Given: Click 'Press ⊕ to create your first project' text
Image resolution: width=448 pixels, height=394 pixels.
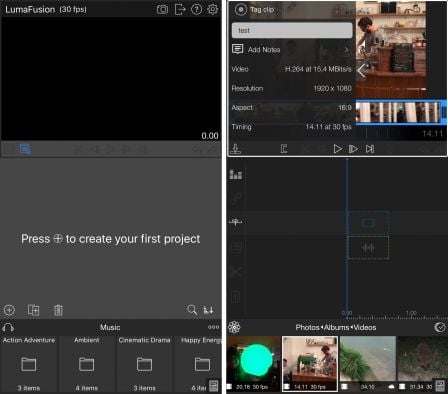Looking at the screenshot, I should (111, 239).
